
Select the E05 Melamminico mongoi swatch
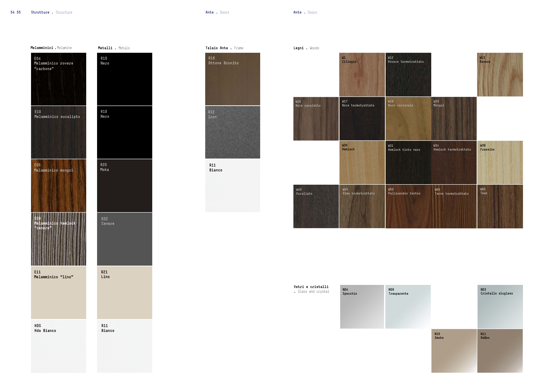coord(59,186)
